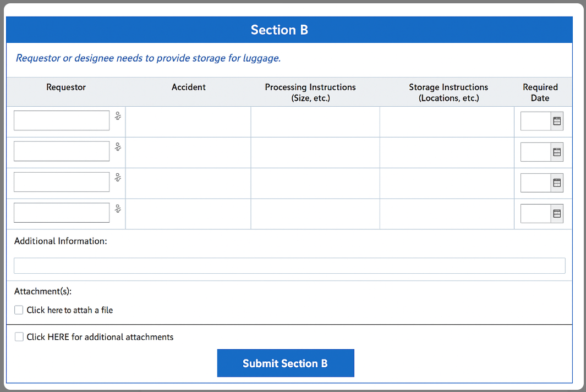Click the first row Requestor input field
The image size is (586, 392).
pyautogui.click(x=62, y=120)
